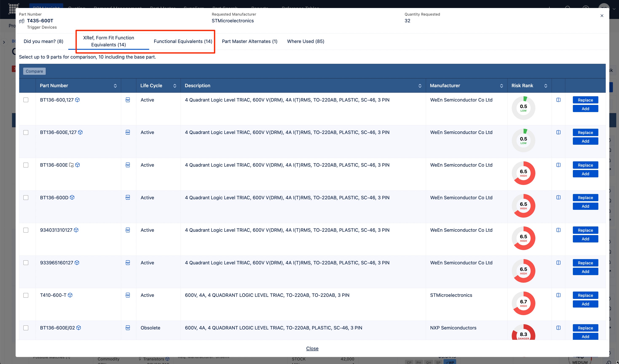
Task: Close the dialog with the X icon
Action: [602, 16]
